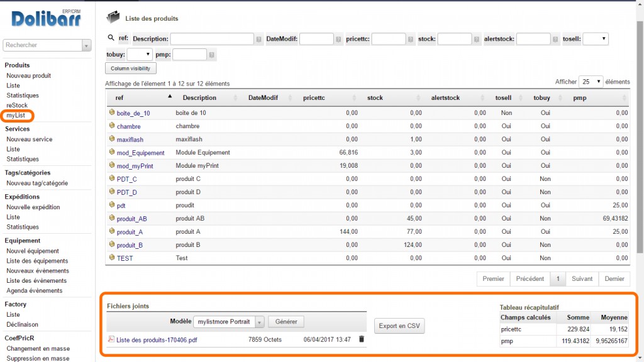Click the search magnifier icon beside ref
This screenshot has width=644, height=362.
111,38
